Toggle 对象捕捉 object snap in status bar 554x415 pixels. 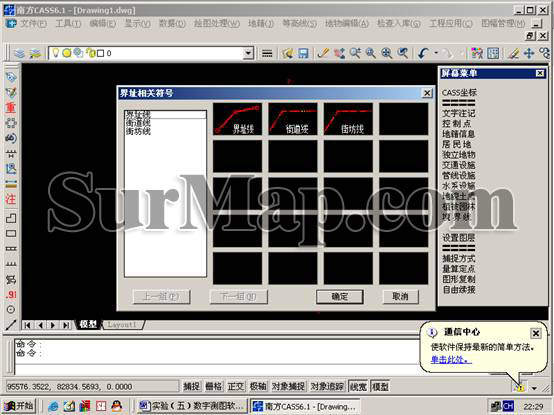288,386
